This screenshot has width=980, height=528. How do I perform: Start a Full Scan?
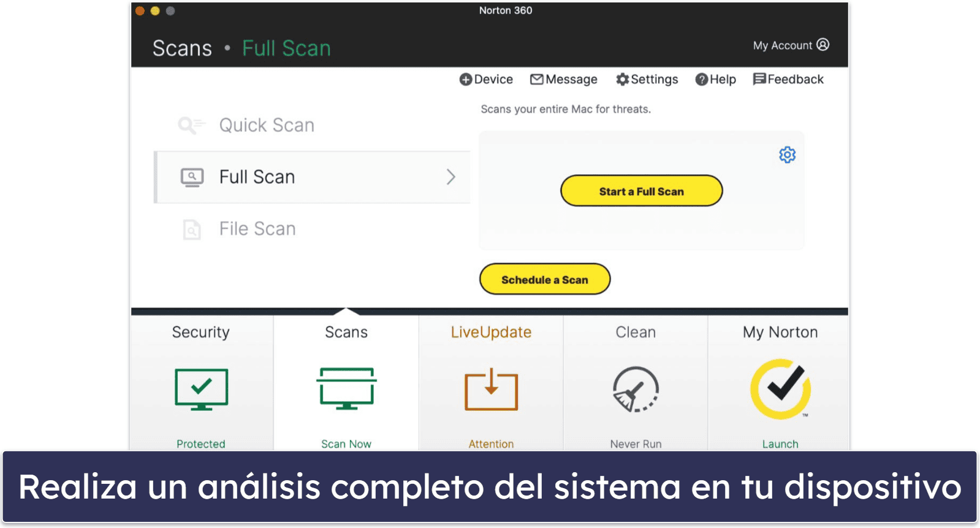click(x=642, y=191)
